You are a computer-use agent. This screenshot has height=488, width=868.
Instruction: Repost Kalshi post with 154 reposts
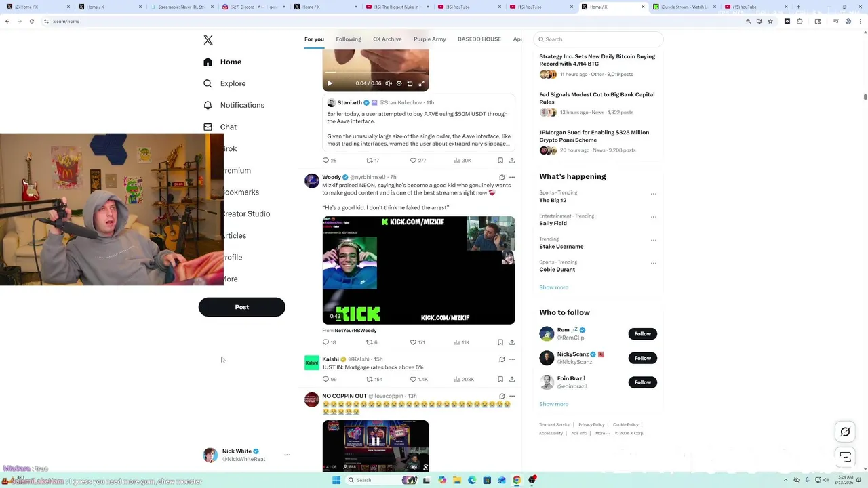tap(374, 379)
